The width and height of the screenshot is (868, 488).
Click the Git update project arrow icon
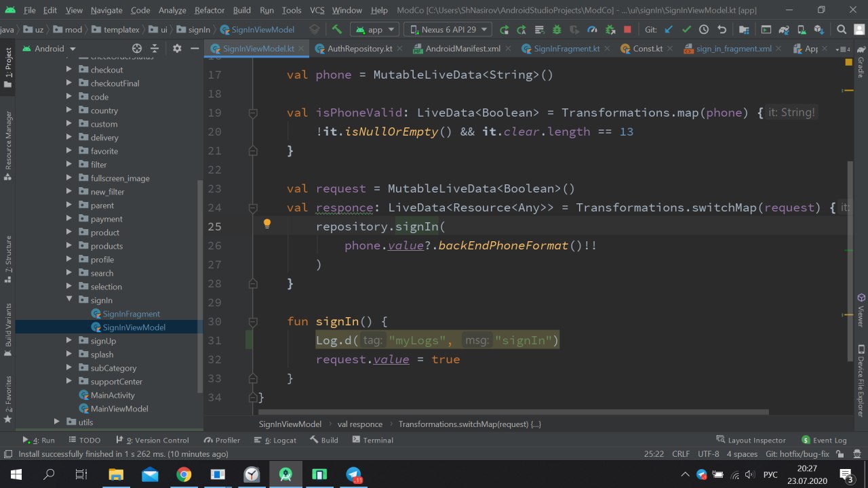(669, 30)
